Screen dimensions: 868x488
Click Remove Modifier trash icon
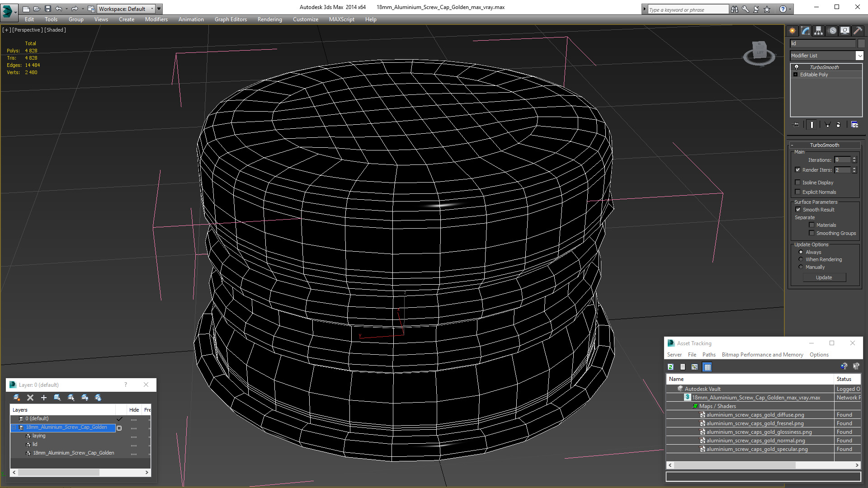(x=839, y=125)
